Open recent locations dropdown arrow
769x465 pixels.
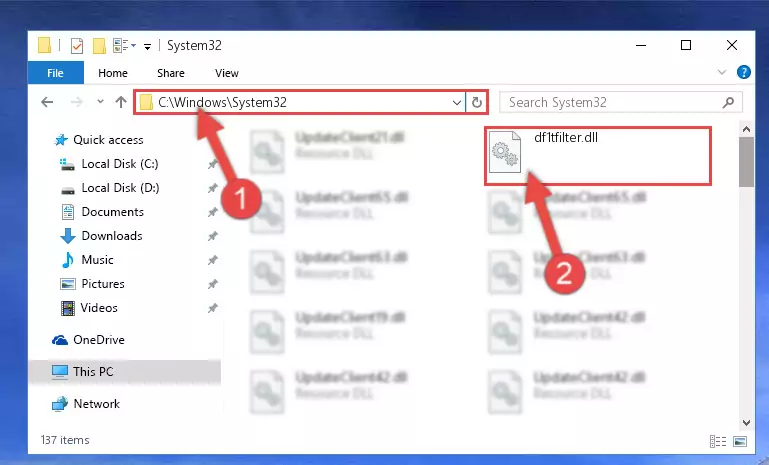tap(100, 102)
